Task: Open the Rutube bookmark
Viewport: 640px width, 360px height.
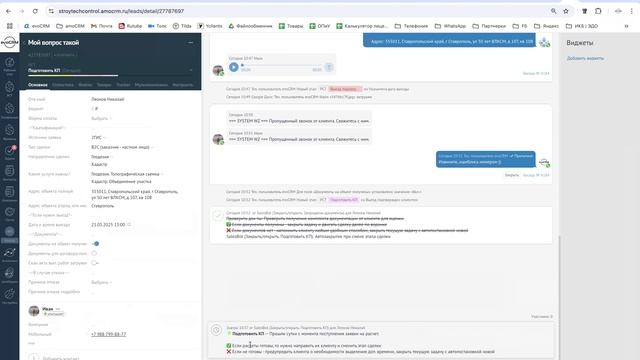Action: pyautogui.click(x=130, y=26)
